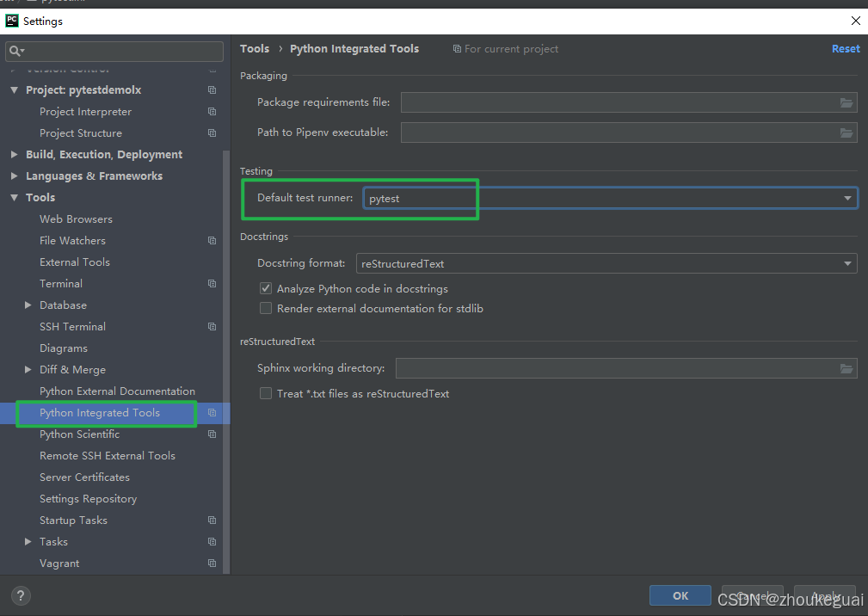Select Vagrant entry in the tree
This screenshot has width=868, height=616.
(59, 564)
